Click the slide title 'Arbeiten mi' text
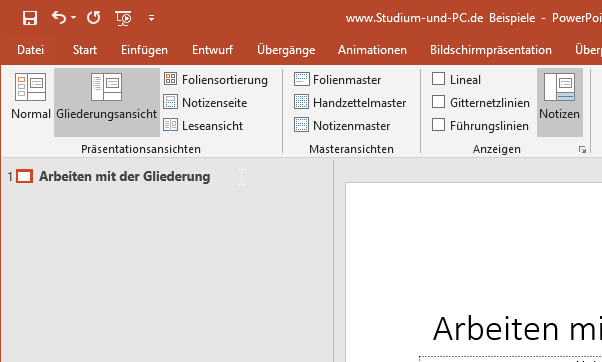 click(517, 329)
